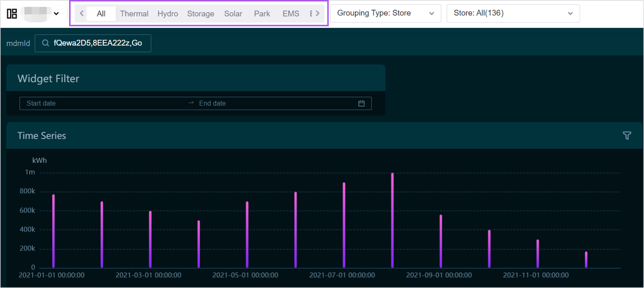Open the Hydro tab
The height and width of the screenshot is (288, 644).
[167, 13]
